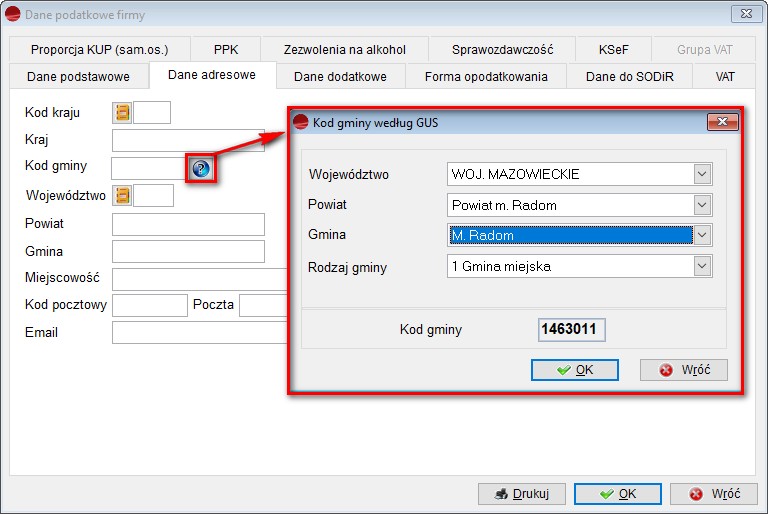Click the Kod pocztowy input field
This screenshot has width=768, height=514.
point(150,305)
